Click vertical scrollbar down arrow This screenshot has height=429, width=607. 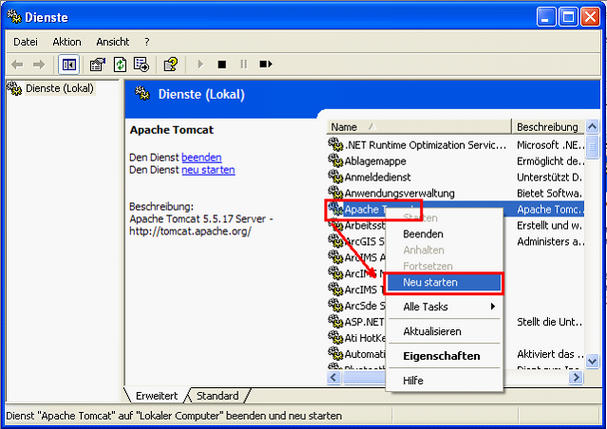[592, 361]
